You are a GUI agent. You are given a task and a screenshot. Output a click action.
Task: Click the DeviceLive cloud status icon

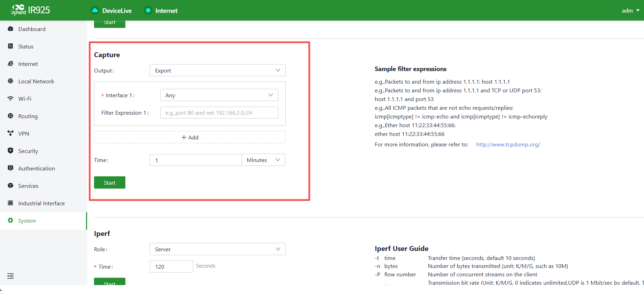click(x=95, y=10)
